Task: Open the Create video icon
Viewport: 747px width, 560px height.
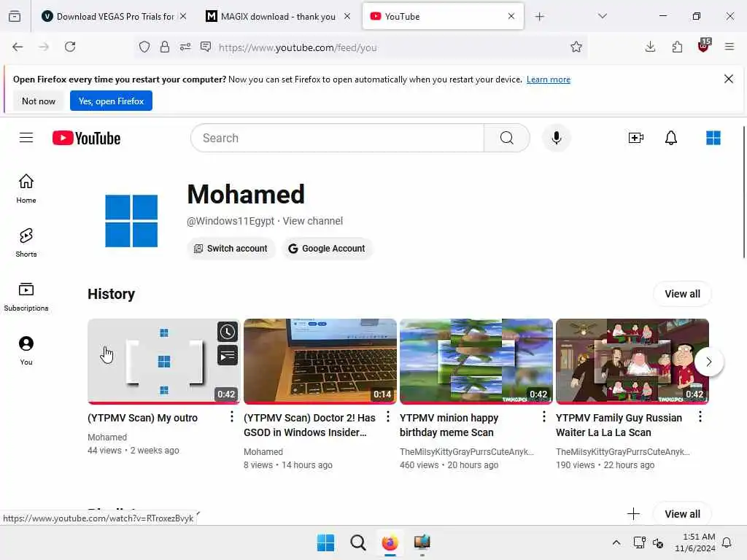Action: tap(635, 138)
